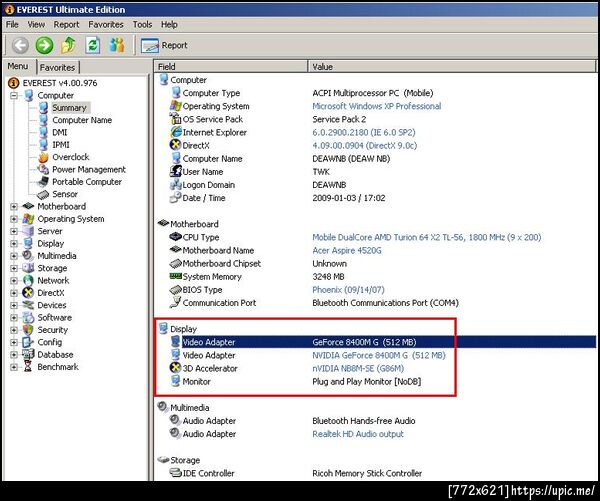
Task: Expand the Operating System tree node
Action: click(14, 219)
